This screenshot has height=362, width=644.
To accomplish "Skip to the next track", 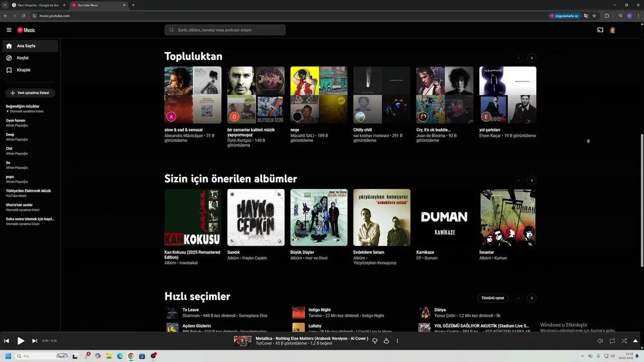I will 35,341.
